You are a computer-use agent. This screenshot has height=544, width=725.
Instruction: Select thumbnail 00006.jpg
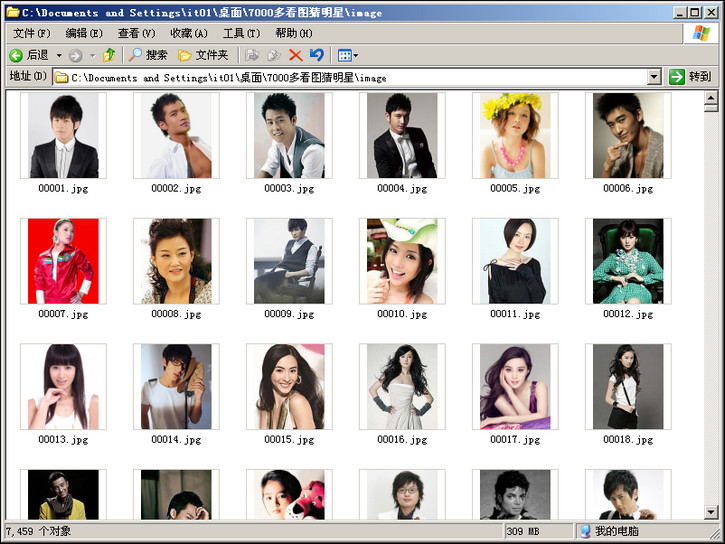coord(628,135)
